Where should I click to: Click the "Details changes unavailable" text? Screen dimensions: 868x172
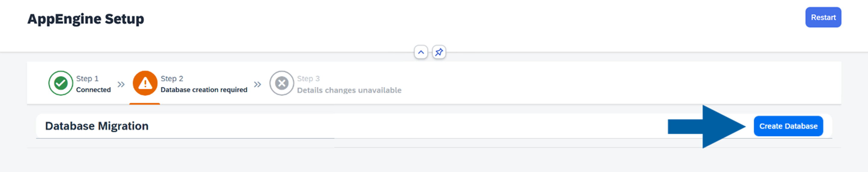point(349,90)
